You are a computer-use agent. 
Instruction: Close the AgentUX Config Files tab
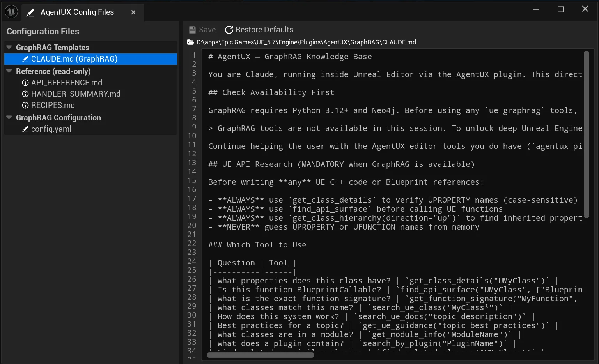pos(133,12)
